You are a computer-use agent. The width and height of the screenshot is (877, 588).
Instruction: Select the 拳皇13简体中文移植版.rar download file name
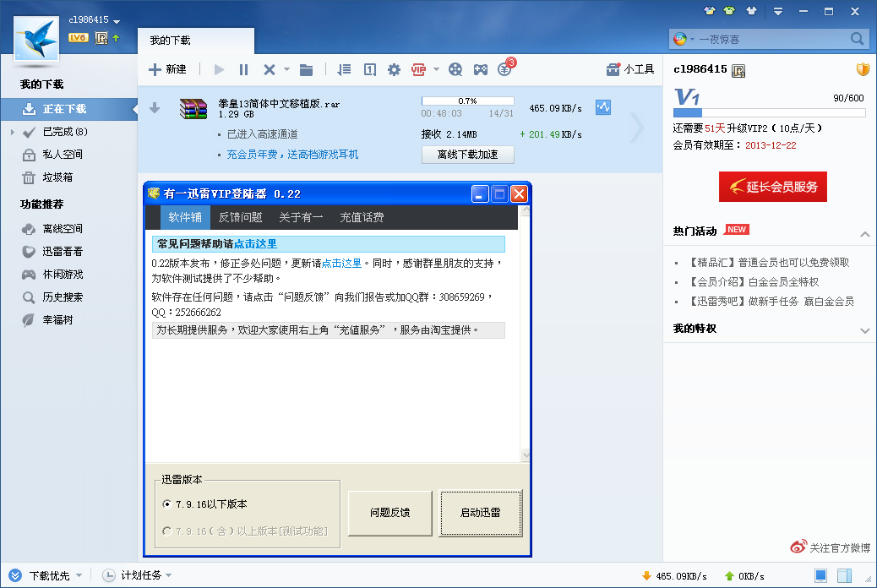point(279,104)
